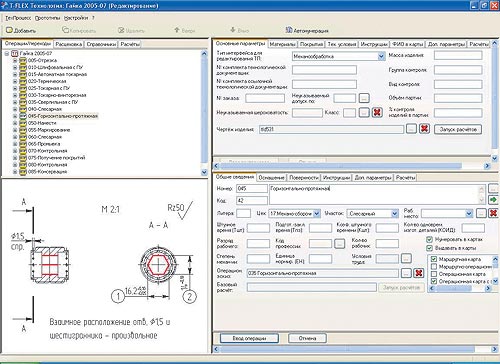
Task: Clear roughness class with red X
Action: pyautogui.click(x=377, y=112)
